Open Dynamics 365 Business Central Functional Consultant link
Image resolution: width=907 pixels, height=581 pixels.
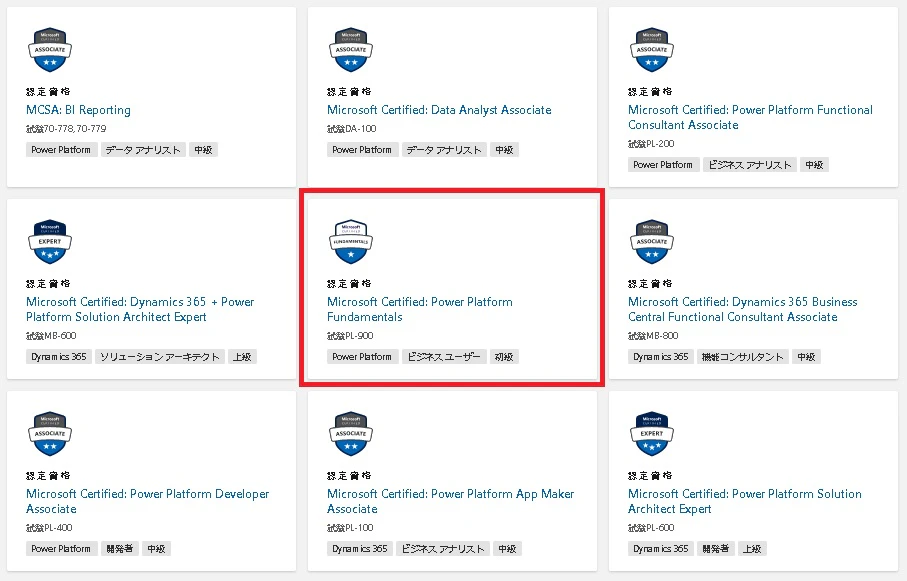click(743, 310)
